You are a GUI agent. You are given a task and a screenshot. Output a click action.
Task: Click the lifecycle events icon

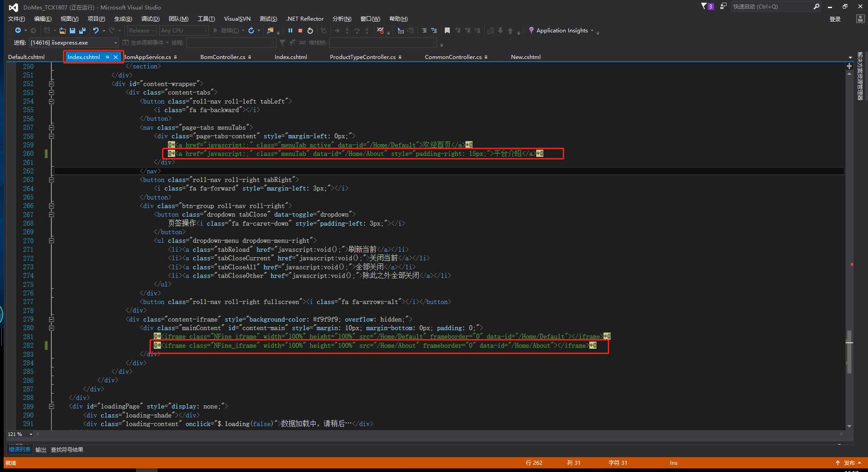click(126, 42)
